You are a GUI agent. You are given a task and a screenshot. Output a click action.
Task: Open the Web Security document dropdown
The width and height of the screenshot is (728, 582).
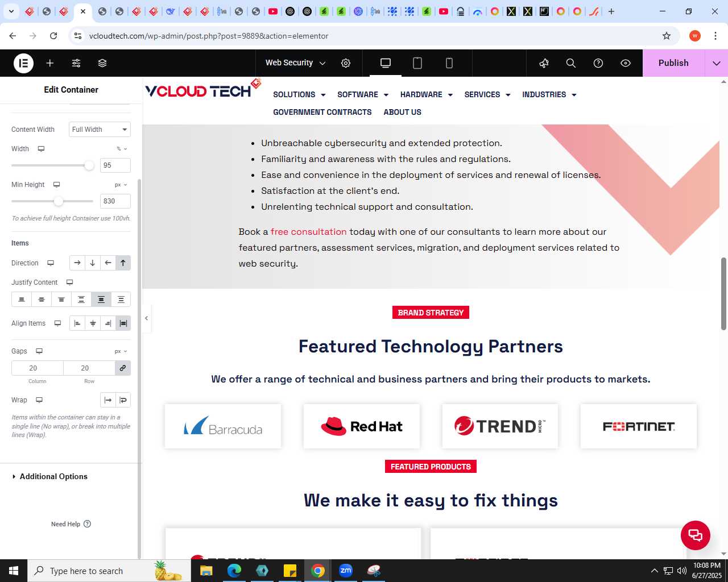pyautogui.click(x=295, y=63)
